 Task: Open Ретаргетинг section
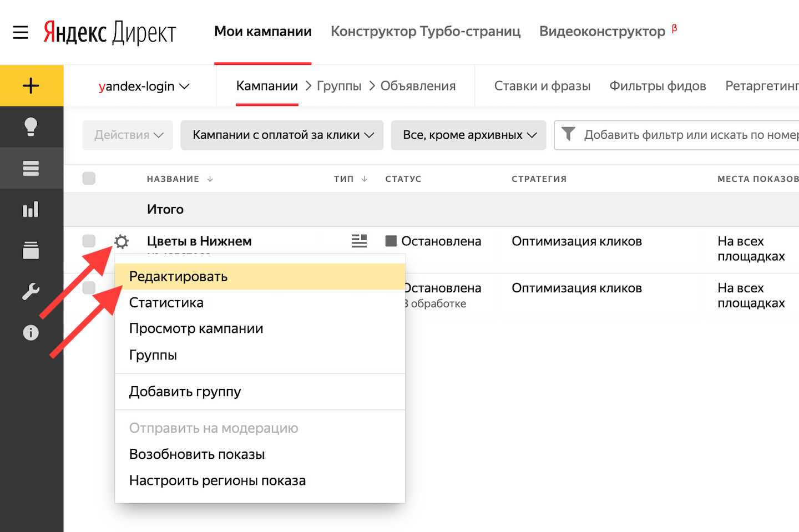click(x=762, y=86)
